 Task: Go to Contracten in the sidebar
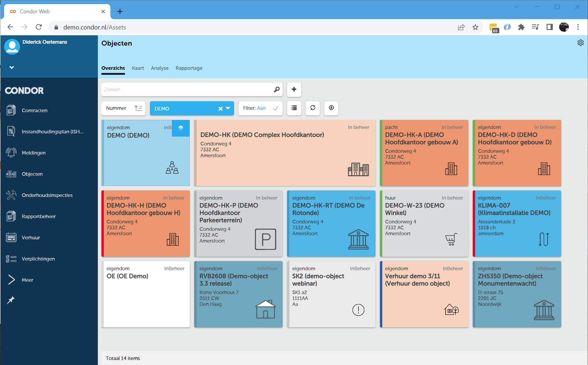34,110
